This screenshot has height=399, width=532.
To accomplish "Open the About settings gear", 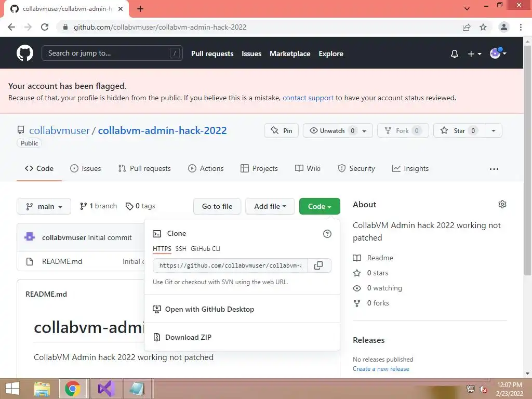I will (502, 204).
